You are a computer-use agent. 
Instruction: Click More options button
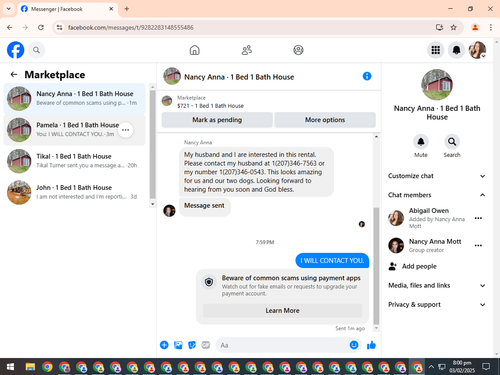(x=325, y=120)
